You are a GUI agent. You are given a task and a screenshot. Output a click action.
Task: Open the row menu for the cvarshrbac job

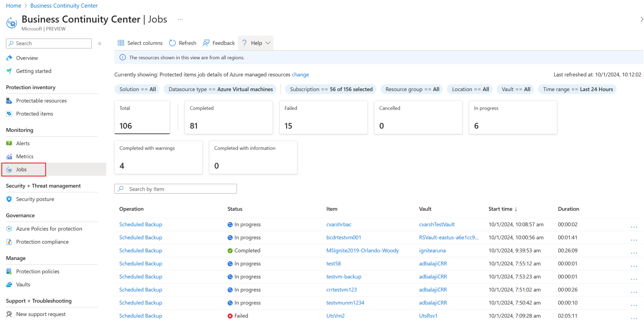click(x=634, y=227)
